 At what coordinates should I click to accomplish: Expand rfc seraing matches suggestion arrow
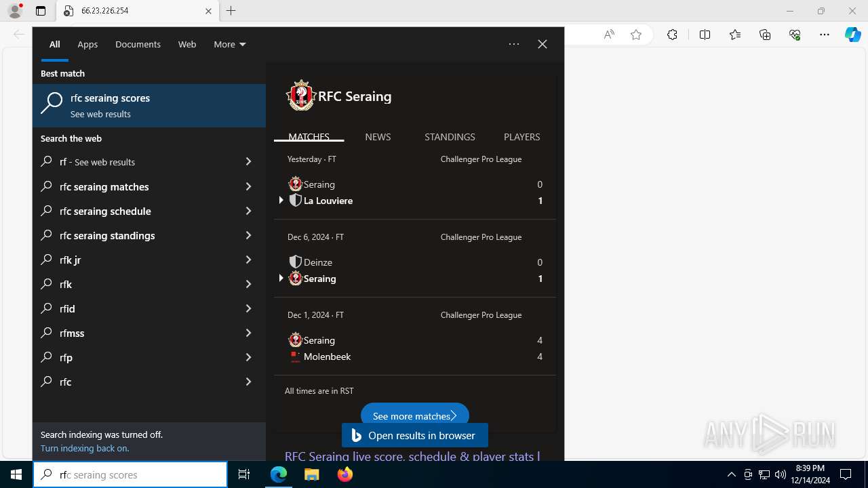(x=248, y=186)
